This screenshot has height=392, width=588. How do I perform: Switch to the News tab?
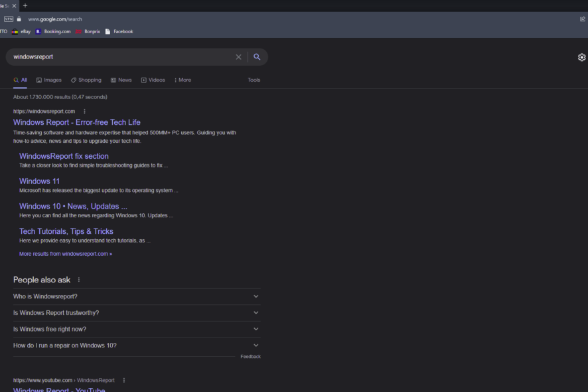point(121,80)
